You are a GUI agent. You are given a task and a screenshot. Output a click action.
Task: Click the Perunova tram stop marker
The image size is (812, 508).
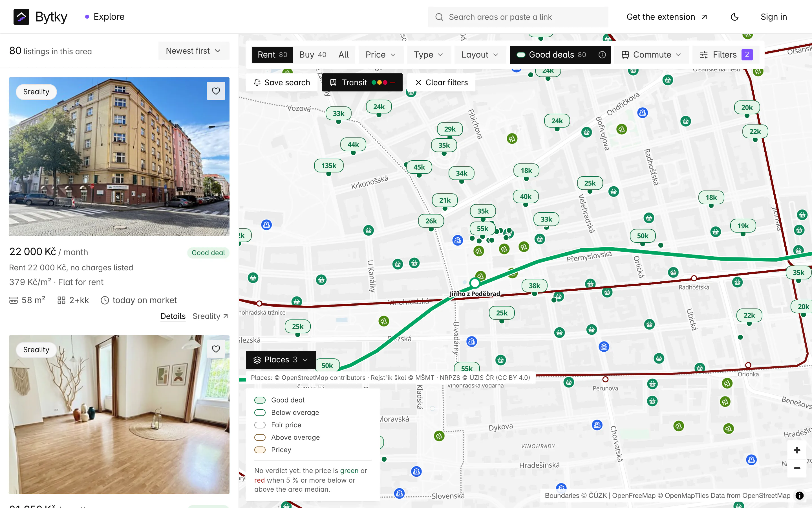(x=605, y=379)
